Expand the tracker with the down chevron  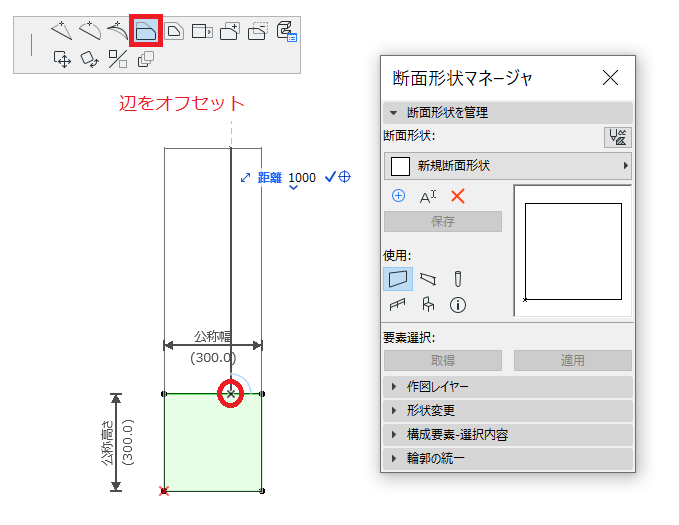tap(293, 188)
